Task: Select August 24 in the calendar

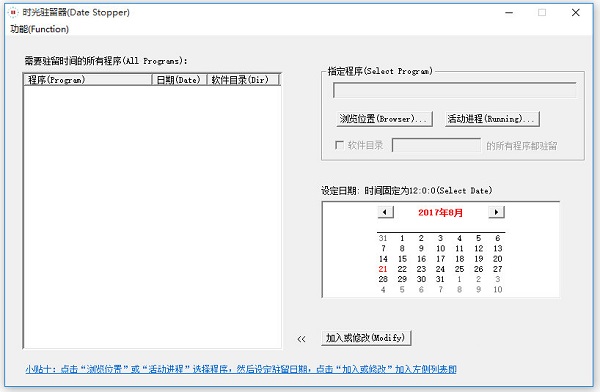Action: point(440,269)
